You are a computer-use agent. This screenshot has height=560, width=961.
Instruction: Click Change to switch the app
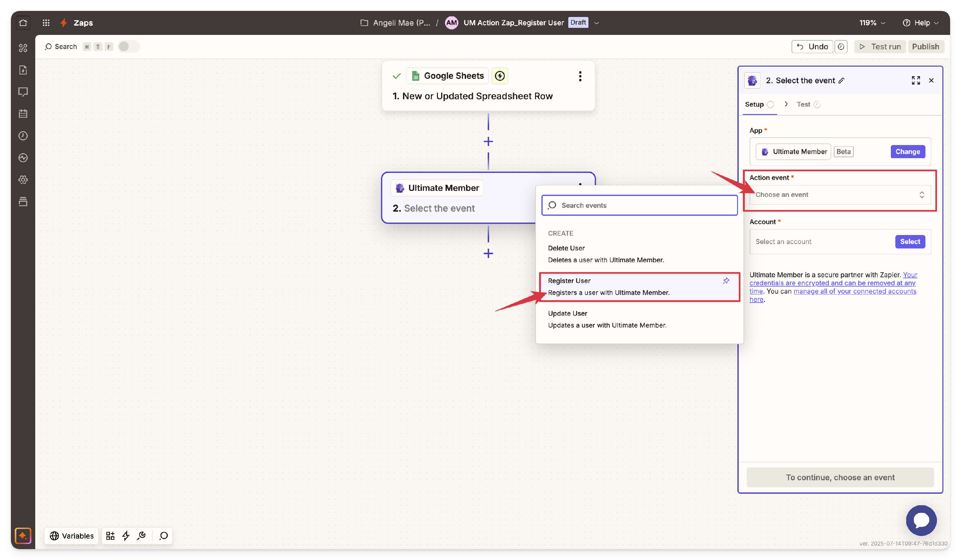(x=908, y=152)
